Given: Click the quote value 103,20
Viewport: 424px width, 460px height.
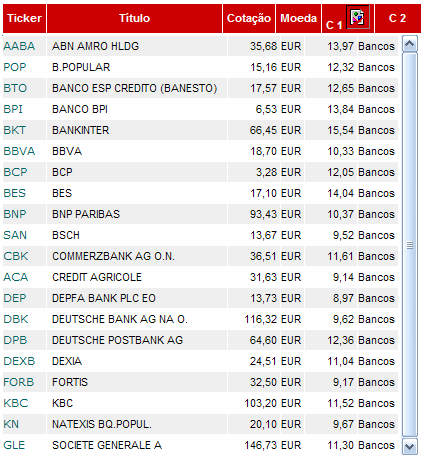Looking at the screenshot, I should [261, 403].
